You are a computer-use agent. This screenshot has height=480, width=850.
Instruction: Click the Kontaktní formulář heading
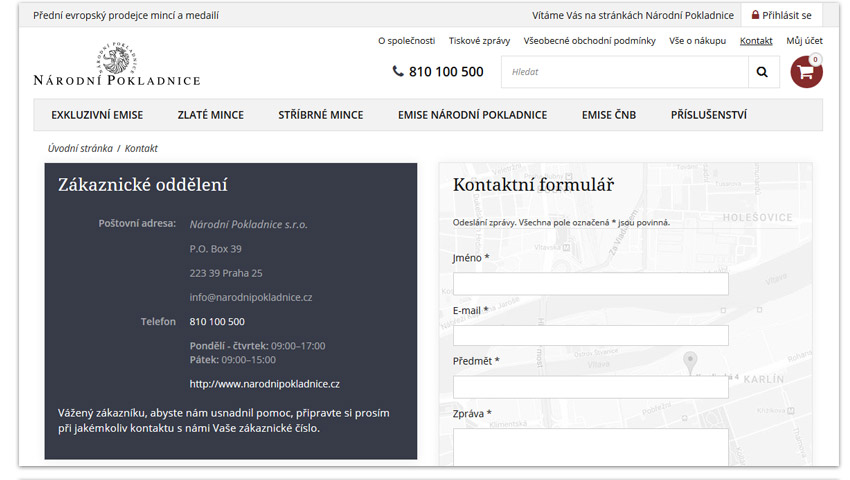[533, 185]
